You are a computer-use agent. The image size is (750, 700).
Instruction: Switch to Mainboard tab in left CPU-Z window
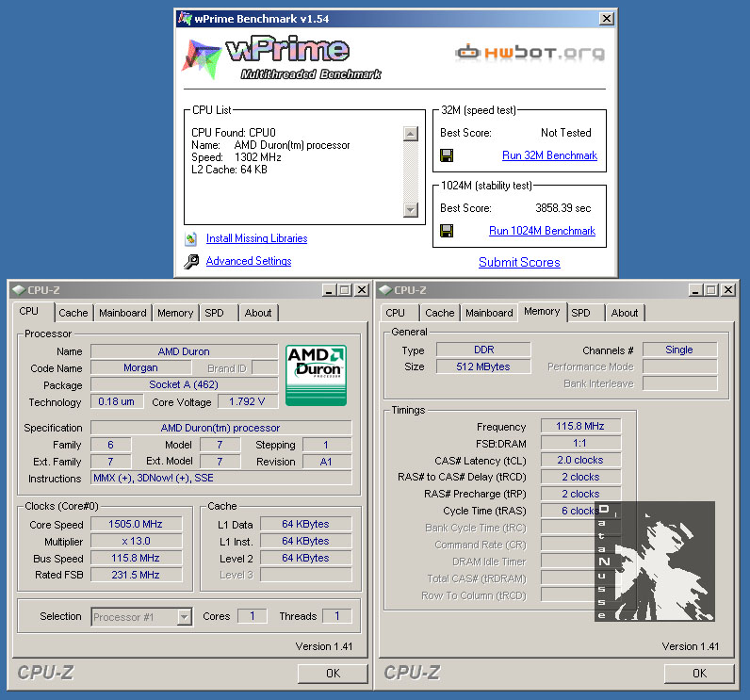click(122, 313)
